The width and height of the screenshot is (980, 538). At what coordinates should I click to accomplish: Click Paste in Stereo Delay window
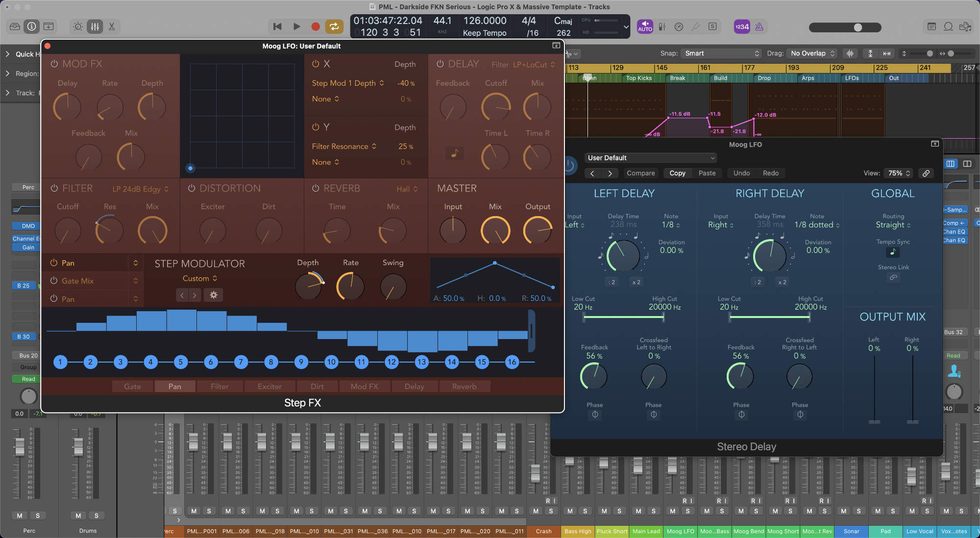(707, 173)
